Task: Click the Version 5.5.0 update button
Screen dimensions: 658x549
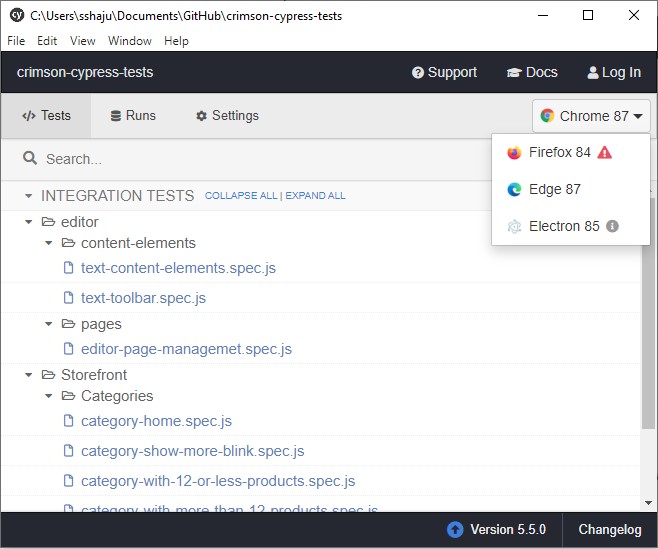Action: (x=496, y=530)
